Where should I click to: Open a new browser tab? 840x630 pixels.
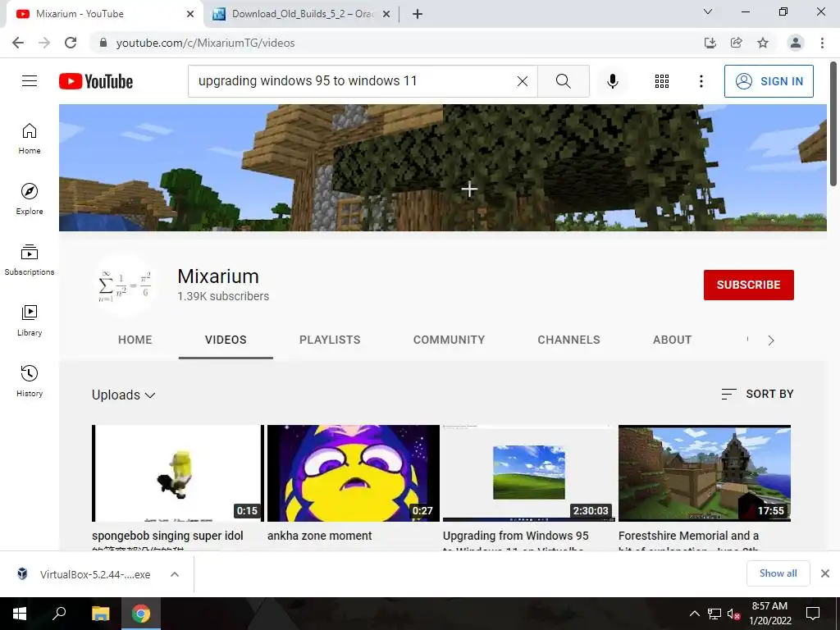tap(418, 14)
